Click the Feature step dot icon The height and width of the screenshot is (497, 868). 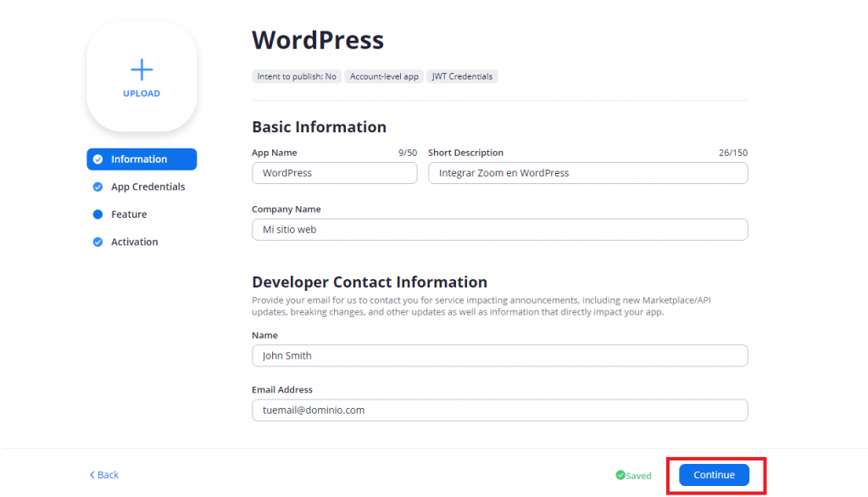(98, 215)
